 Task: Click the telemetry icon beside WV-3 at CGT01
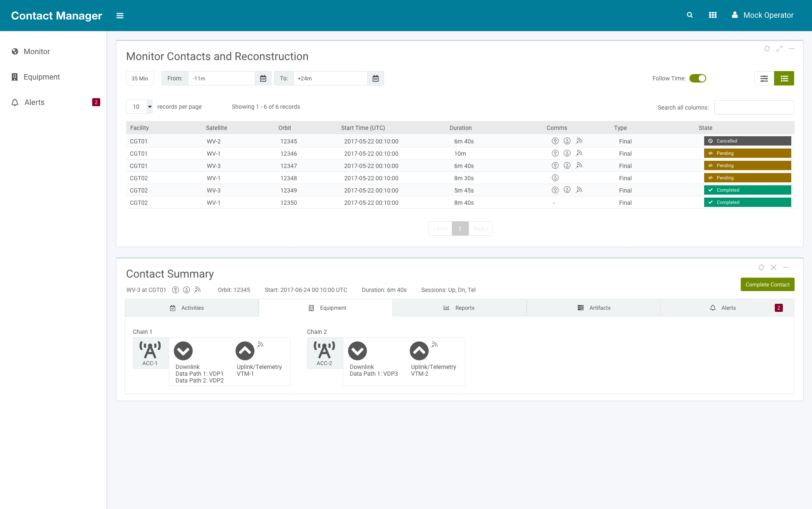pyautogui.click(x=197, y=290)
